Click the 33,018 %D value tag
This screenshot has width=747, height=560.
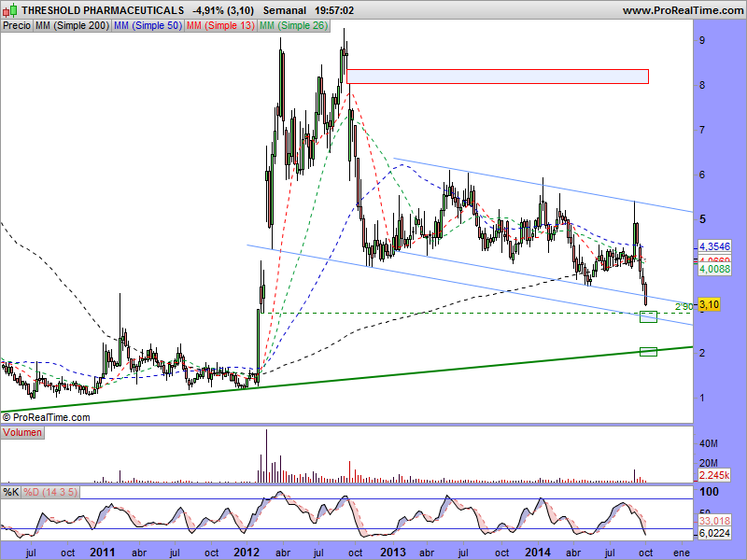point(714,521)
